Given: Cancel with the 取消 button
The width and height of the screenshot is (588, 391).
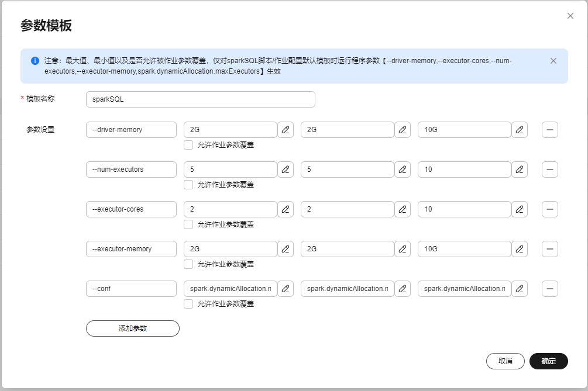Looking at the screenshot, I should click(506, 361).
